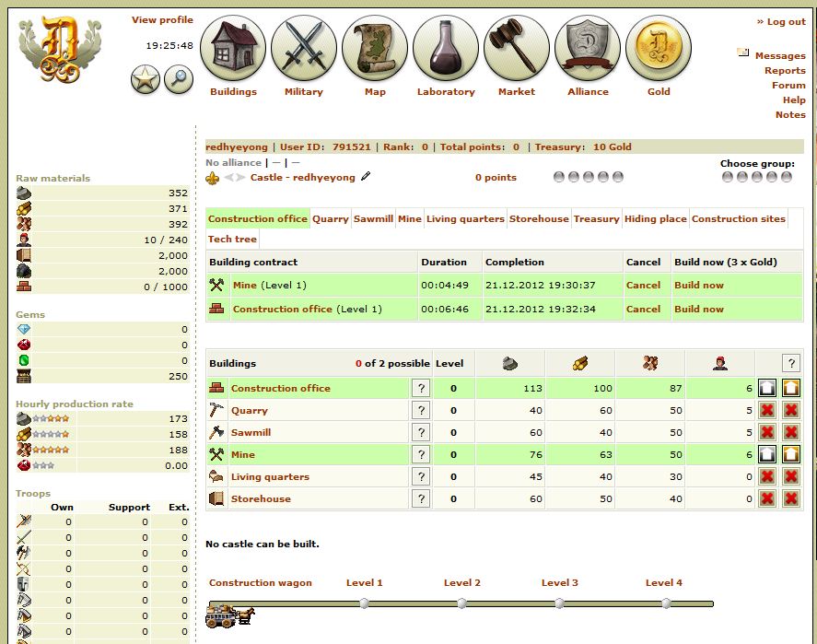Go to previous castle with left arrow
Screen dimensions: 817x644
(x=228, y=178)
